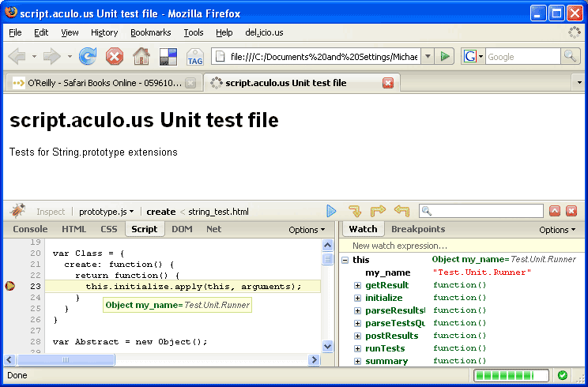This screenshot has width=588, height=387.
Task: Switch to the DOM tab
Action: 182,229
